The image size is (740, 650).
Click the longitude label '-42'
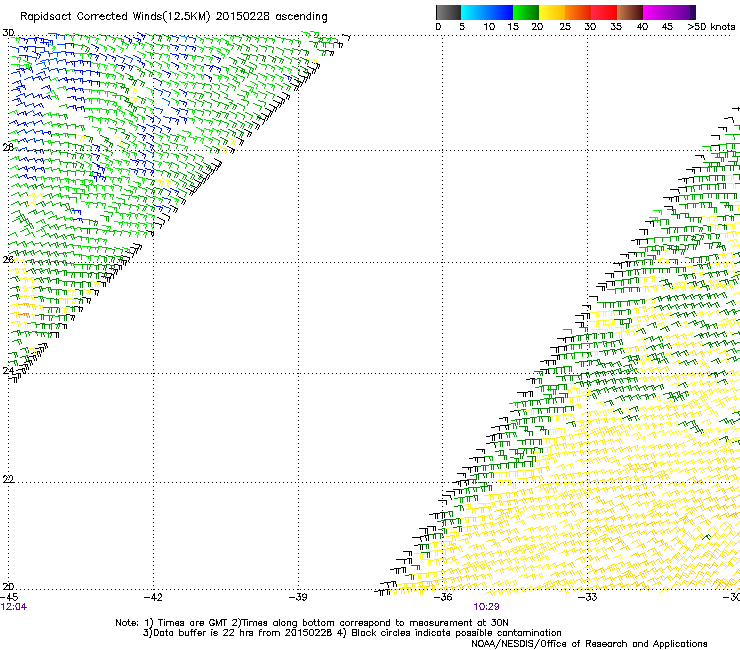[153, 597]
